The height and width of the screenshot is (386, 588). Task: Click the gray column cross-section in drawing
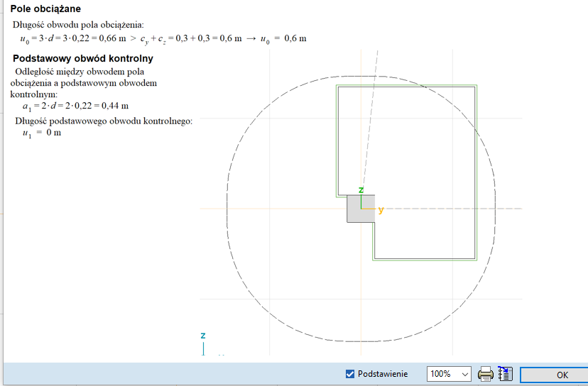click(360, 209)
